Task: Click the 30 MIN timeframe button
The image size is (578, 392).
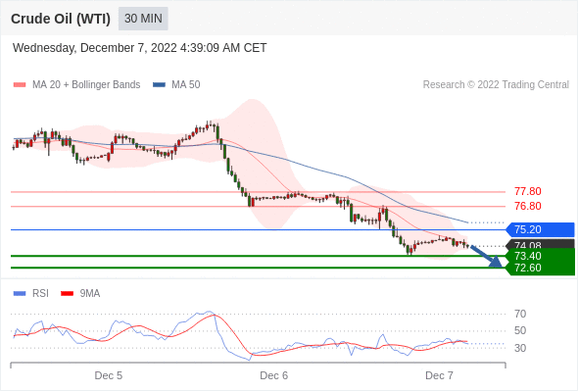Action: click(143, 19)
